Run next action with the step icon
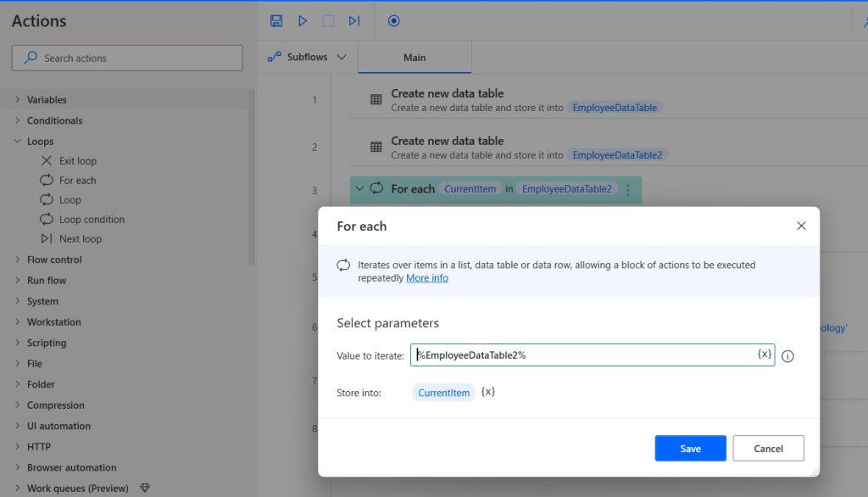 click(354, 21)
